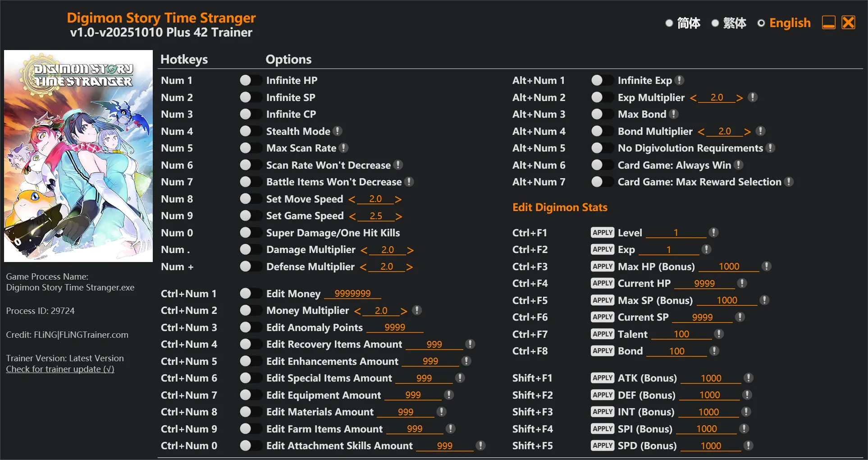This screenshot has width=868, height=460.
Task: Click info icon next to Card Game: Always Win
Action: coord(738,165)
